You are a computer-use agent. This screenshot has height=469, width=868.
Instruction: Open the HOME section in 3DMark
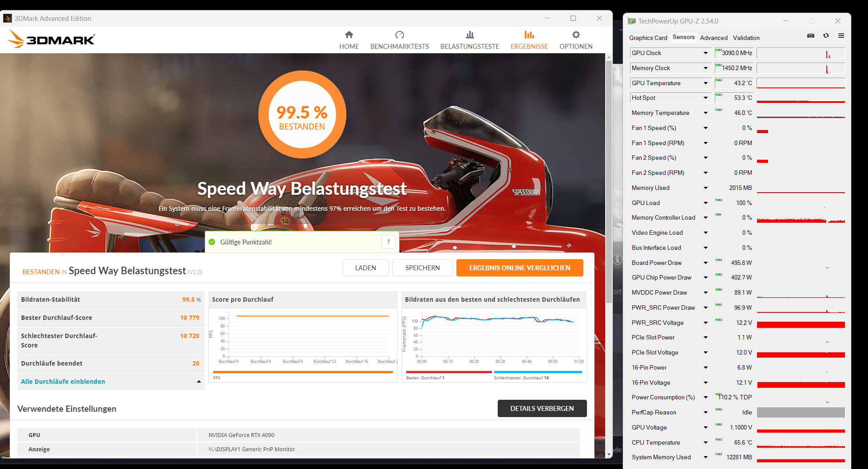tap(349, 40)
